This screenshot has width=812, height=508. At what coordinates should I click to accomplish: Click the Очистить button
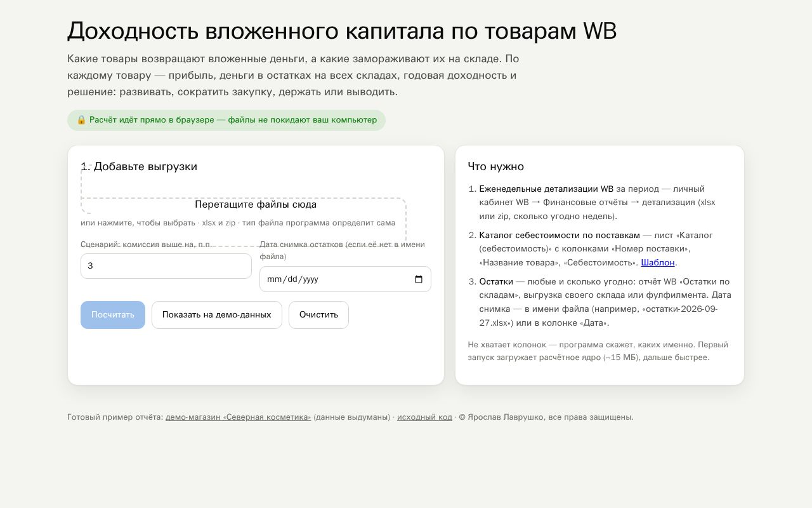[318, 315]
